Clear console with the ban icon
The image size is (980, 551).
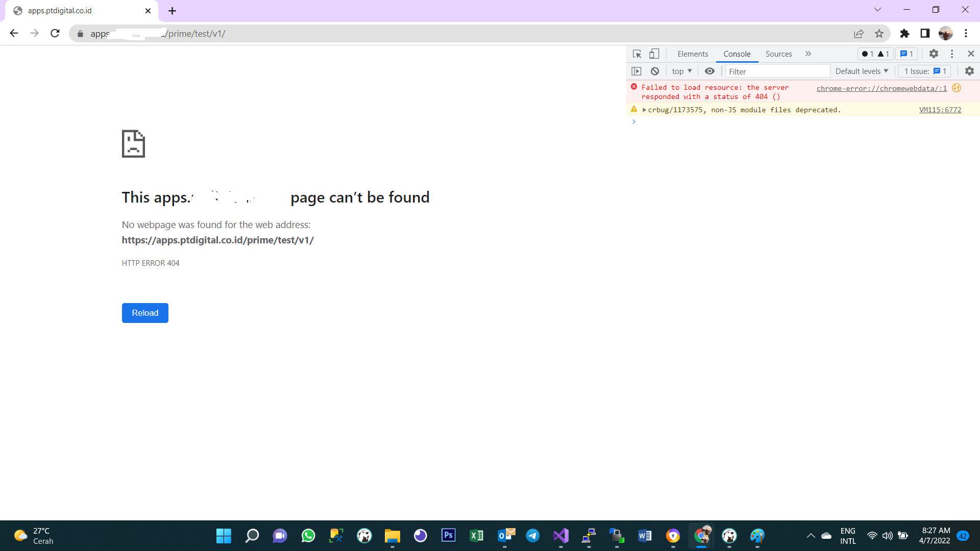click(x=655, y=71)
